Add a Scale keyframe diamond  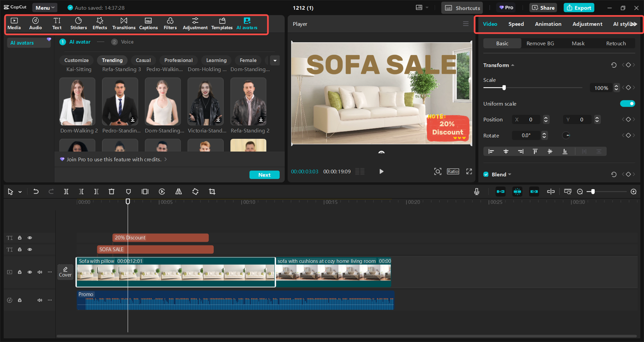(628, 88)
